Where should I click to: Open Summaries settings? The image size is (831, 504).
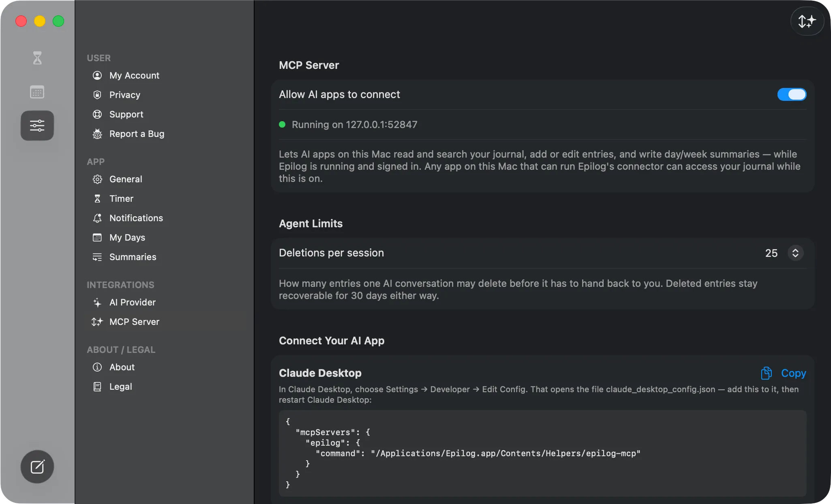click(133, 257)
